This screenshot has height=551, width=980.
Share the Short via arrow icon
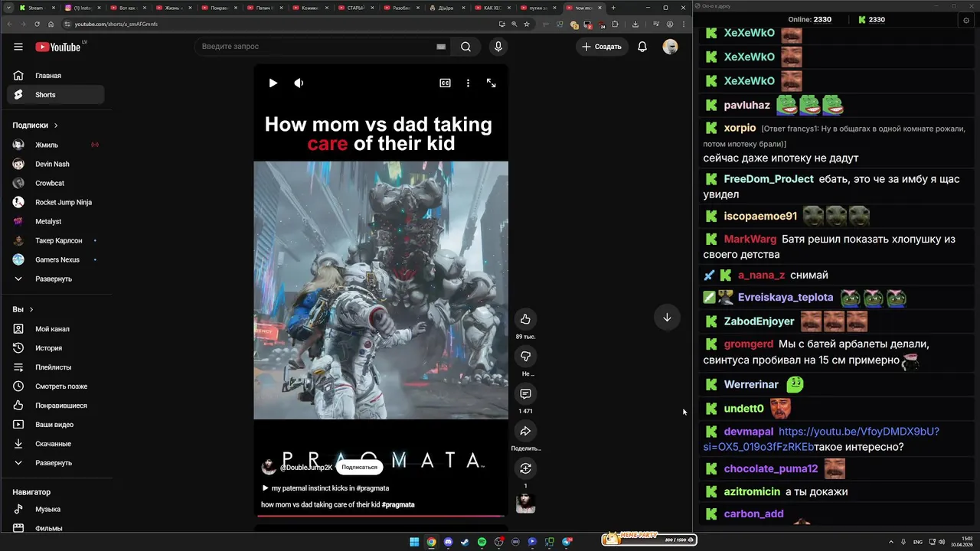pos(525,432)
